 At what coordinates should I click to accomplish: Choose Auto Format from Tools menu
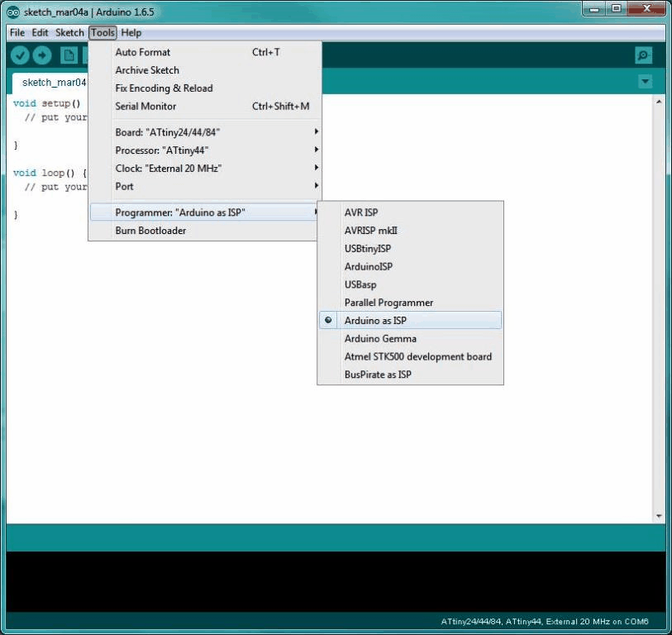tap(205, 52)
